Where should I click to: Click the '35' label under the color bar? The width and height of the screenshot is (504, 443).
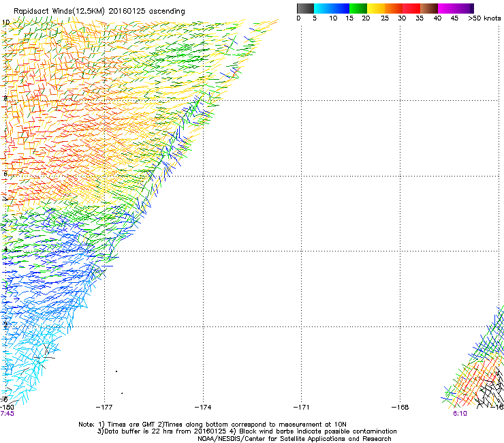click(420, 18)
